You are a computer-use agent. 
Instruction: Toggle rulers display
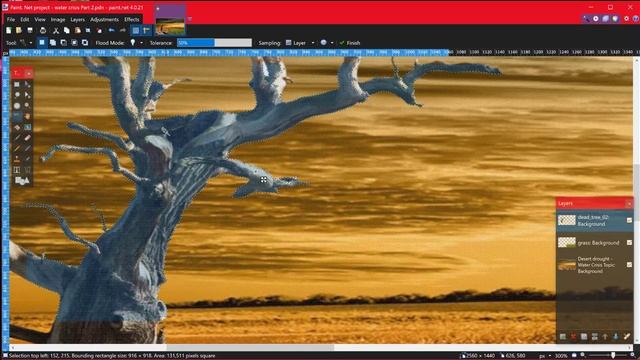click(147, 31)
